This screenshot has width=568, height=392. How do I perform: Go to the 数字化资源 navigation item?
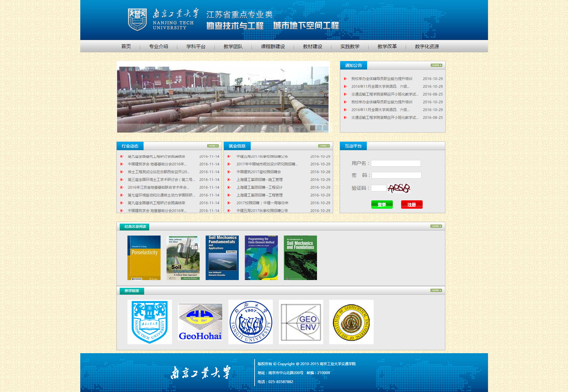pyautogui.click(x=427, y=46)
